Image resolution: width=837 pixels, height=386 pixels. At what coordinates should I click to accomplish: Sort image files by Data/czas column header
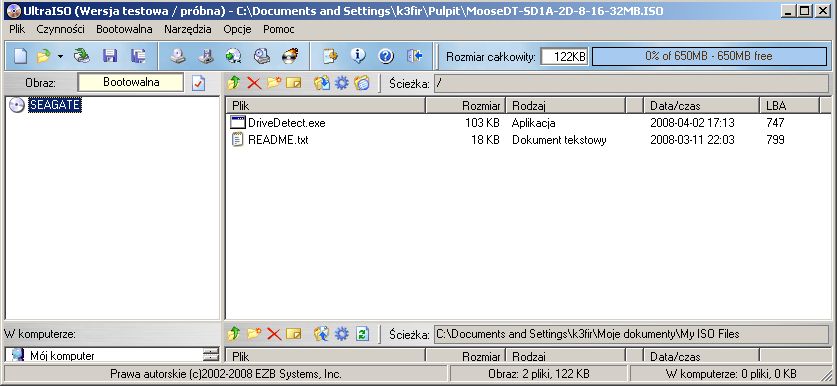click(x=701, y=106)
